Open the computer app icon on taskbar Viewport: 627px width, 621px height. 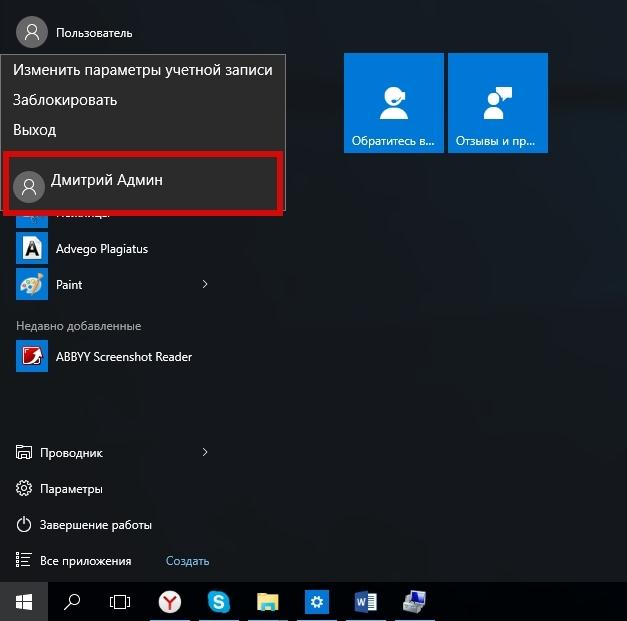pyautogui.click(x=415, y=601)
